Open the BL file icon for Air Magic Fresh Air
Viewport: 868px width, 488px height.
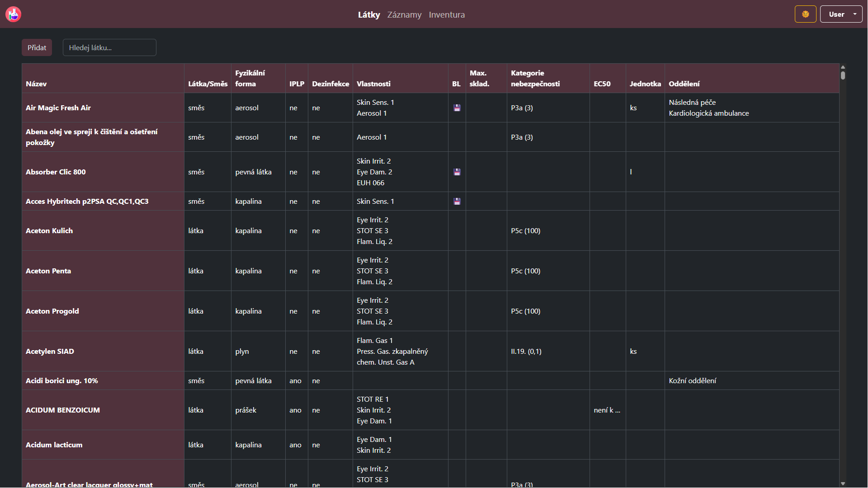tap(457, 108)
